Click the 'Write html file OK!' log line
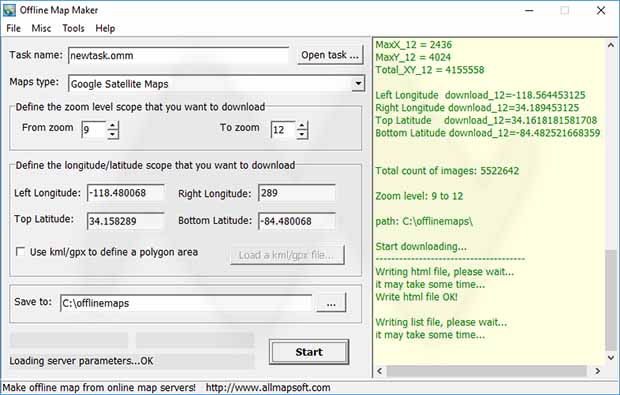Image resolution: width=620 pixels, height=395 pixels. point(416,297)
